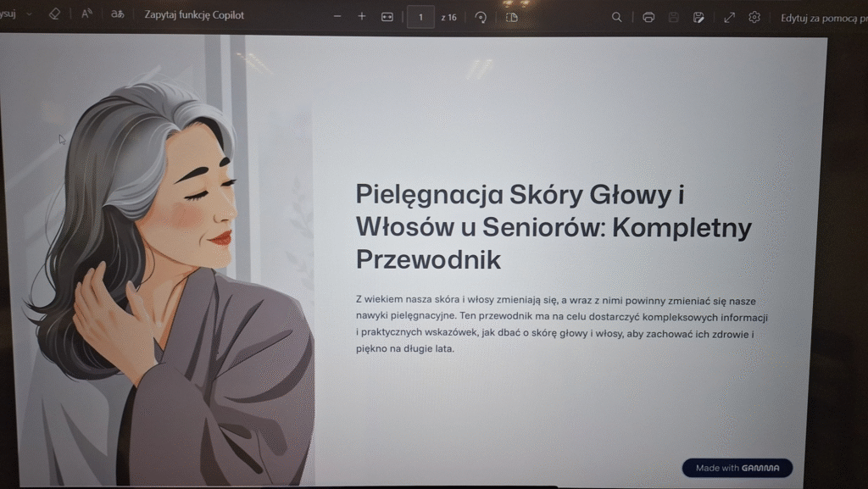
Task: Click the 'Made with Gamma' badge
Action: coord(737,468)
